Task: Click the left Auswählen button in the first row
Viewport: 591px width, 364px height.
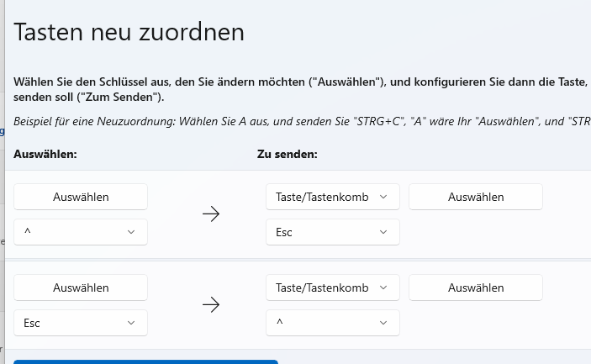Action: pyautogui.click(x=81, y=197)
